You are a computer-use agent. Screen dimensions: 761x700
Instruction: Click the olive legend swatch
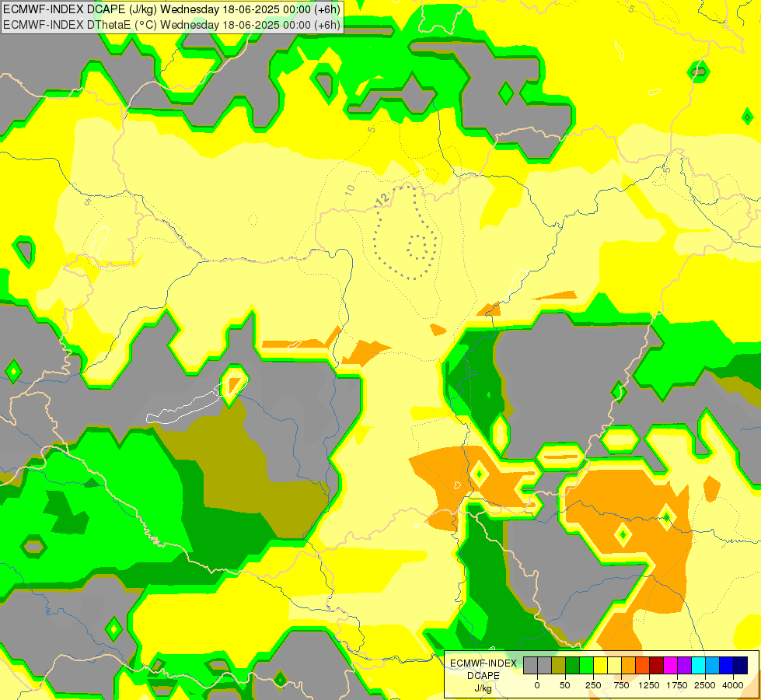pyautogui.click(x=559, y=665)
